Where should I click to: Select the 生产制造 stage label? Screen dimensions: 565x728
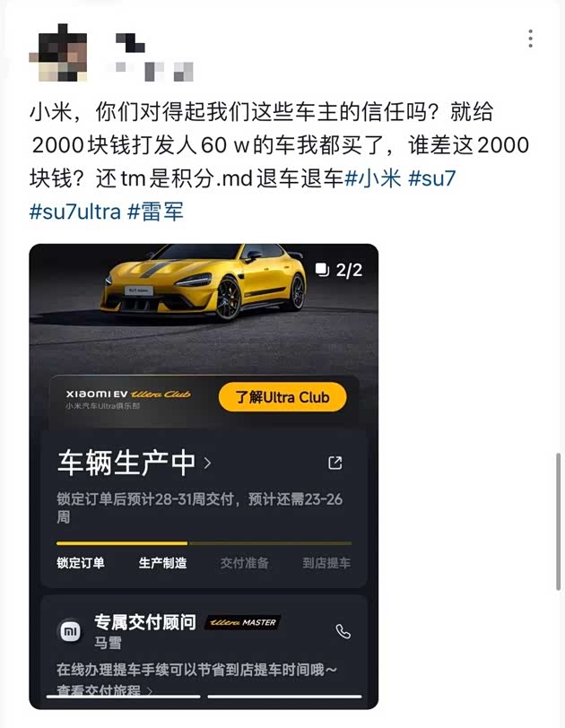[162, 563]
